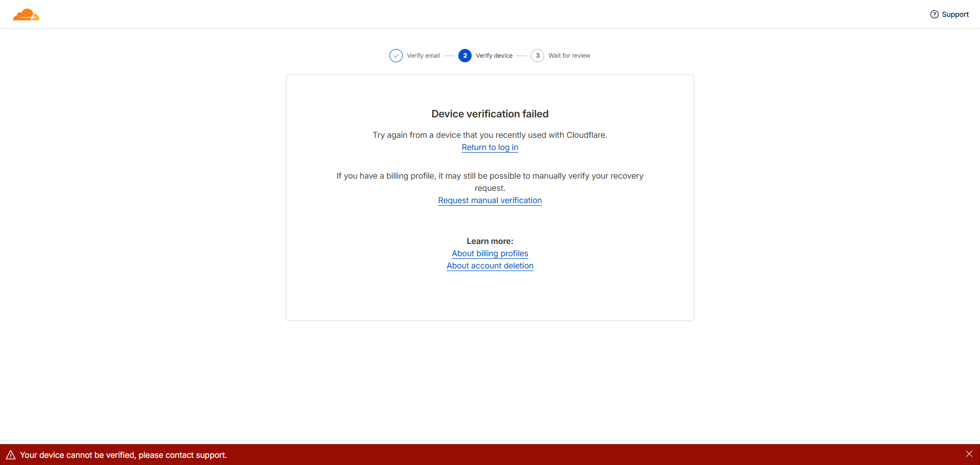Open About billing profiles link
This screenshot has height=465, width=980.
tap(489, 254)
